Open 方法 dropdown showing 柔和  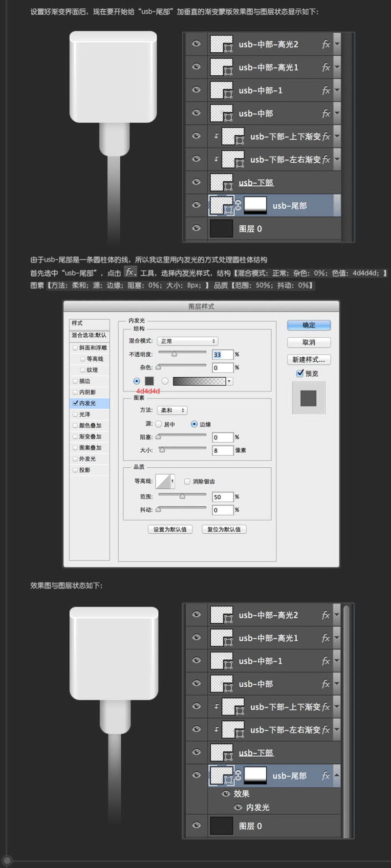(173, 411)
